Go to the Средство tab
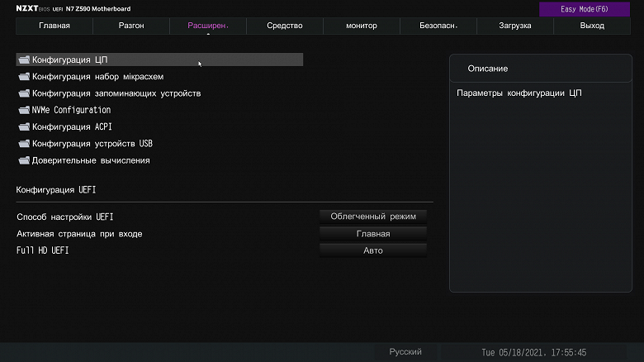Screen dimensions: 644x362 (285, 26)
